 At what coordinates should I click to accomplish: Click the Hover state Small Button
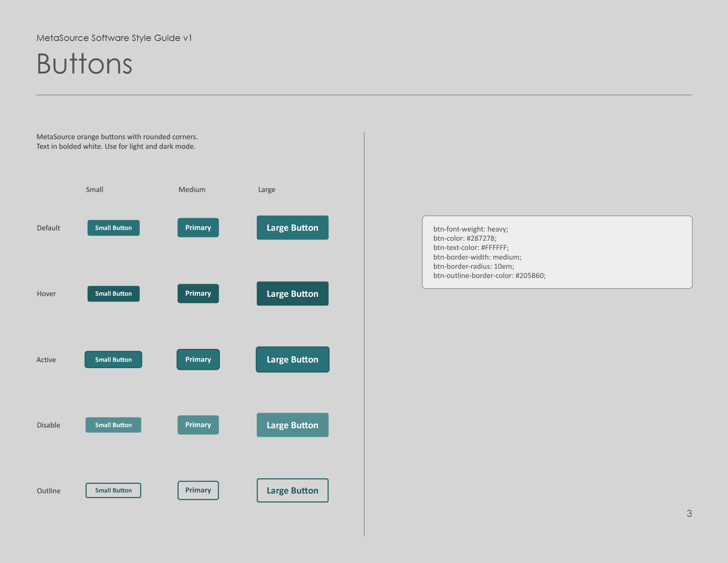tap(113, 293)
